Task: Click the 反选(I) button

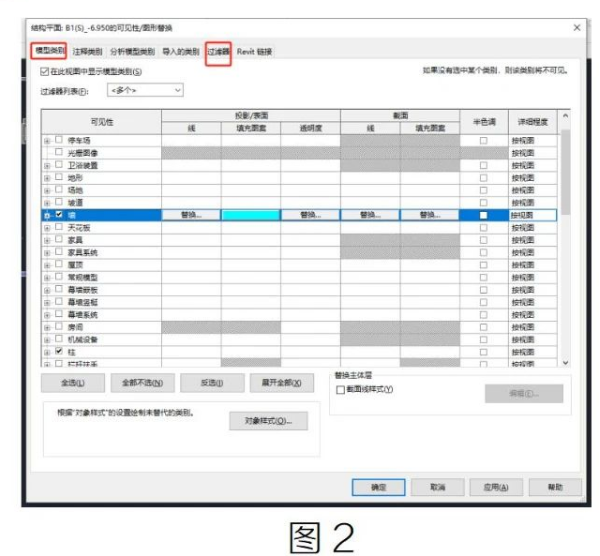Action: click(x=212, y=383)
